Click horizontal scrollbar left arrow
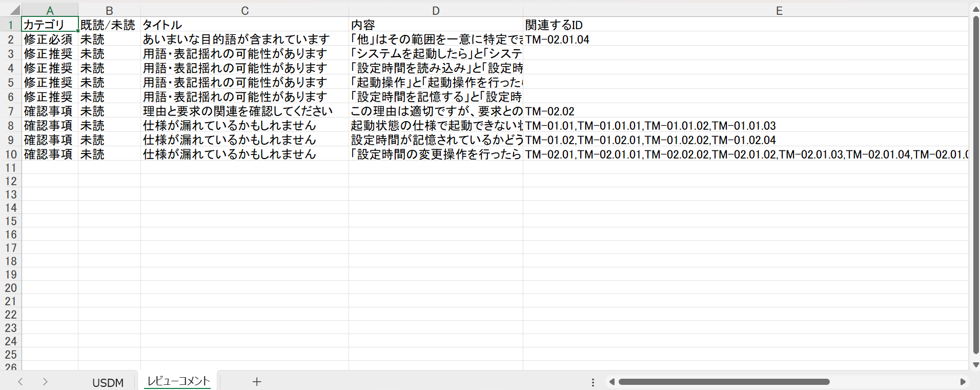The image size is (980, 390). tap(611, 382)
